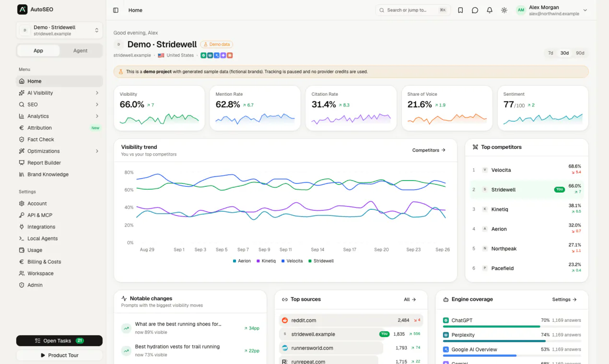This screenshot has height=364, width=609.
Task: Click the Brand Knowledge books icon
Action: point(22,174)
